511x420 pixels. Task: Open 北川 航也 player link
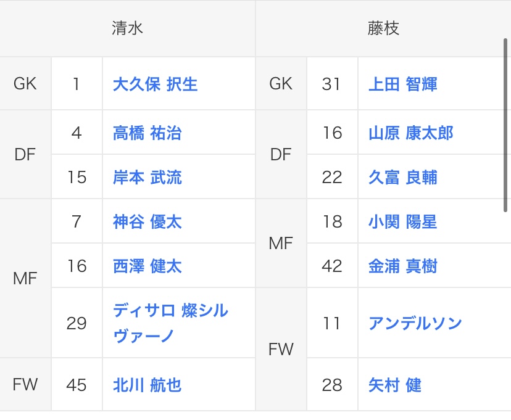[147, 385]
